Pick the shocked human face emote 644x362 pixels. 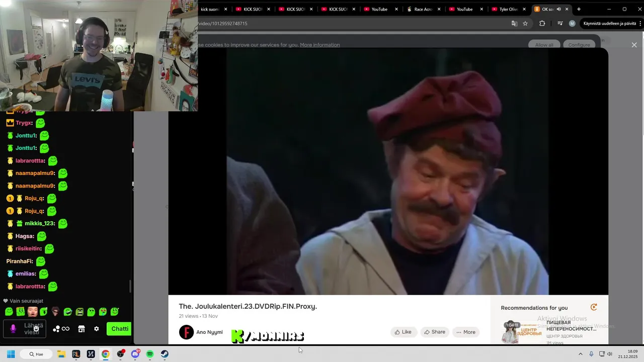click(32, 312)
